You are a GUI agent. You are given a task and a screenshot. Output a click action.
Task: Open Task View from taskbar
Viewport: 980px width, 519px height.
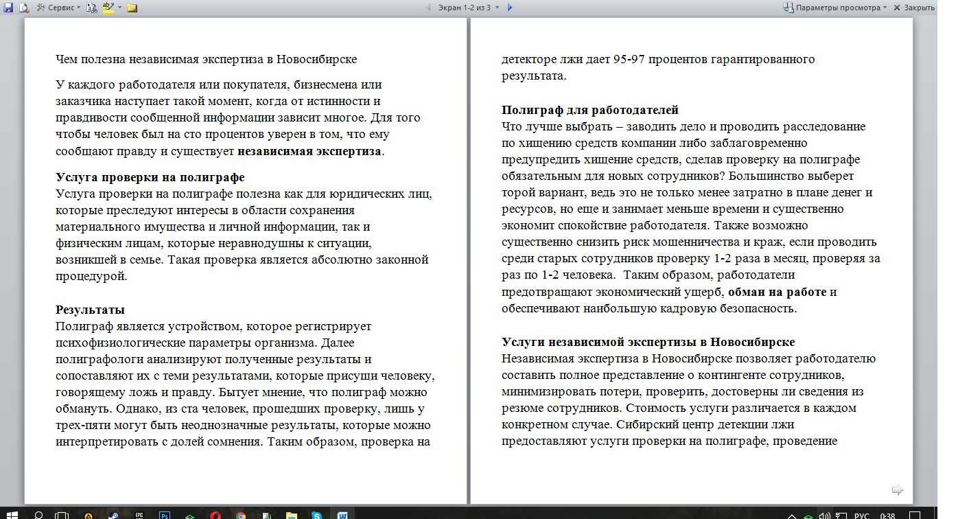pos(62,515)
